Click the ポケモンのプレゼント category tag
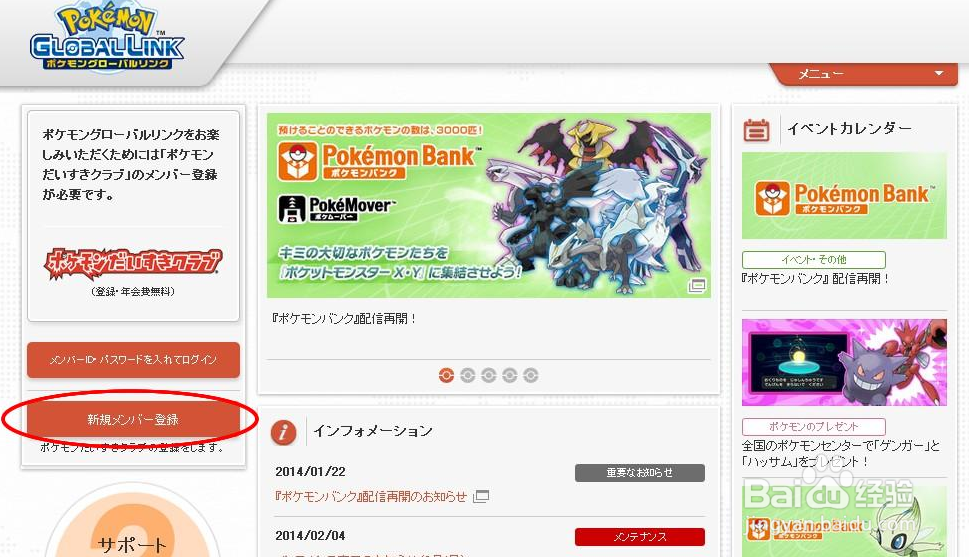Screen dimensions: 969x557 coord(814,427)
